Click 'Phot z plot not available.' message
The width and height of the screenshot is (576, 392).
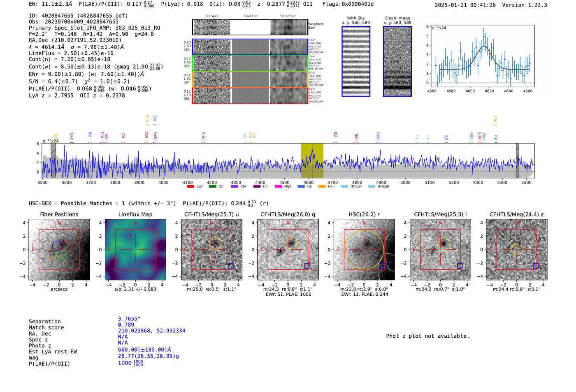coord(427,336)
